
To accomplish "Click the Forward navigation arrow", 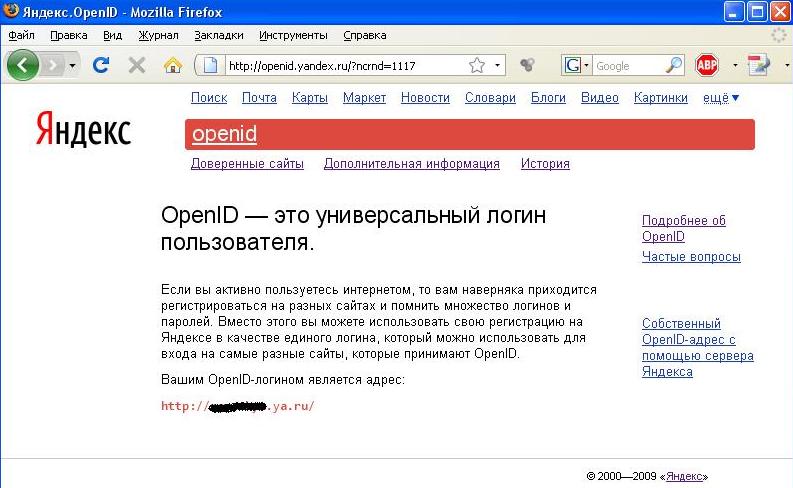I will pos(53,65).
